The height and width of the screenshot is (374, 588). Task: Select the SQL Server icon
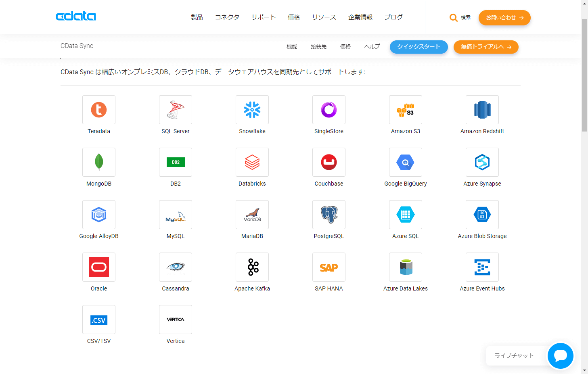tap(176, 110)
